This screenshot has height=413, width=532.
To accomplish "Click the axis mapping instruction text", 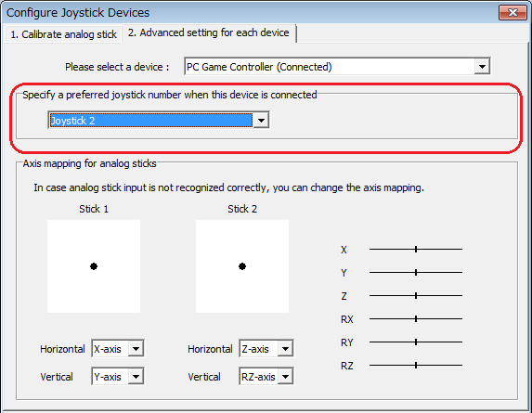I will [229, 187].
